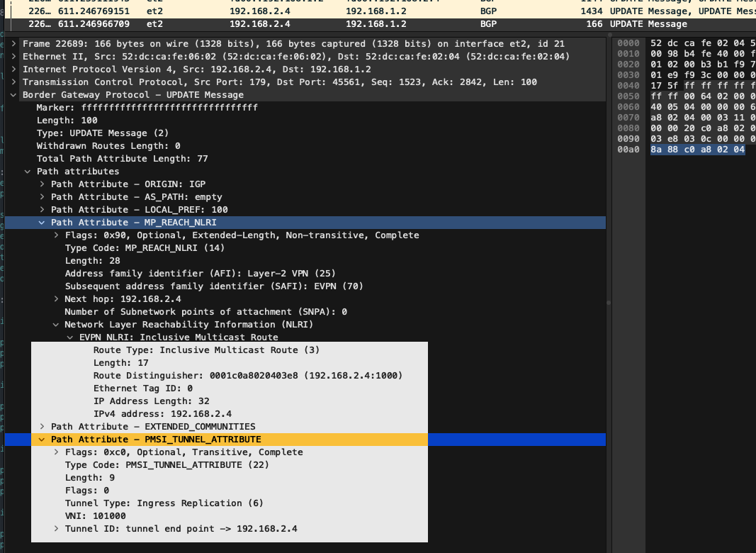Expand Transmission Control Protocol section

pyautogui.click(x=14, y=82)
